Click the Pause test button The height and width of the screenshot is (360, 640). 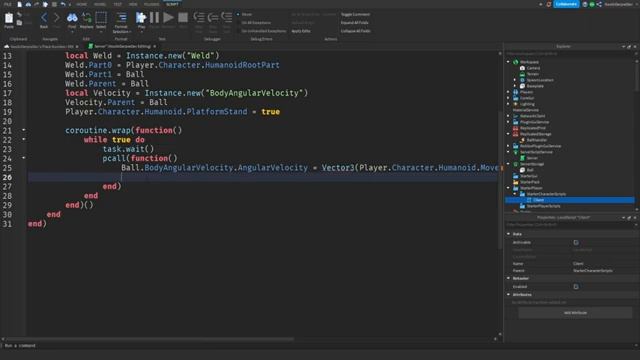[154, 18]
